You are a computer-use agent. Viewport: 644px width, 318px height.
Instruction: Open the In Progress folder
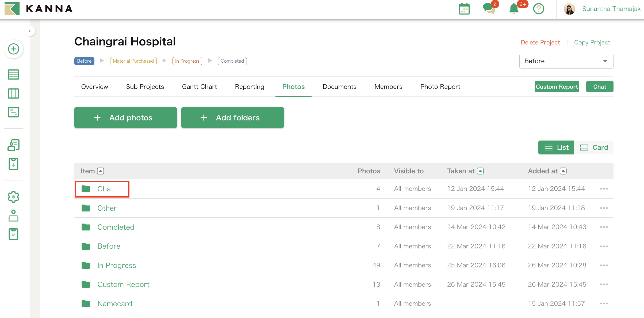click(x=117, y=265)
